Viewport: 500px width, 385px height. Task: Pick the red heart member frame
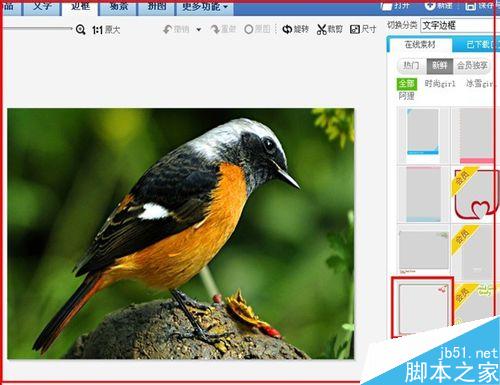tap(476, 193)
